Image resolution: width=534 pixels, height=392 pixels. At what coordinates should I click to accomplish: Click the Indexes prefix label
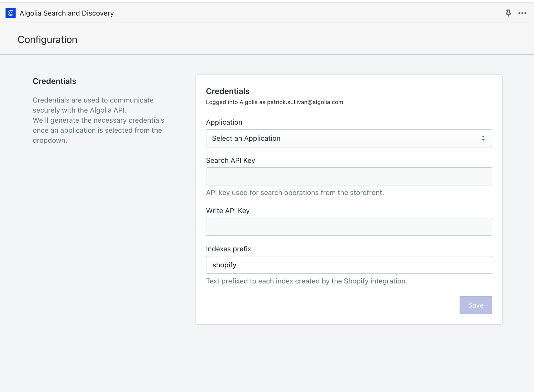tap(228, 249)
